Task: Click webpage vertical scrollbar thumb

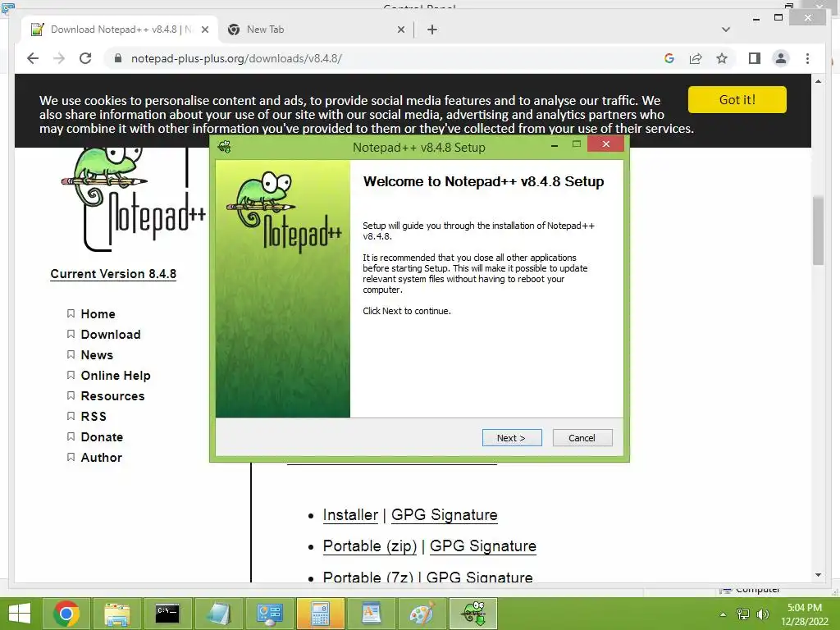Action: 818,231
